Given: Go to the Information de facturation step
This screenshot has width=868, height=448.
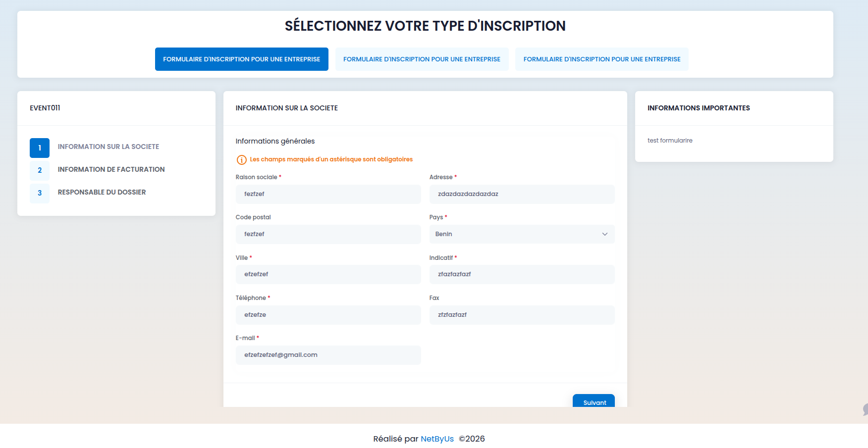Looking at the screenshot, I should pos(111,169).
